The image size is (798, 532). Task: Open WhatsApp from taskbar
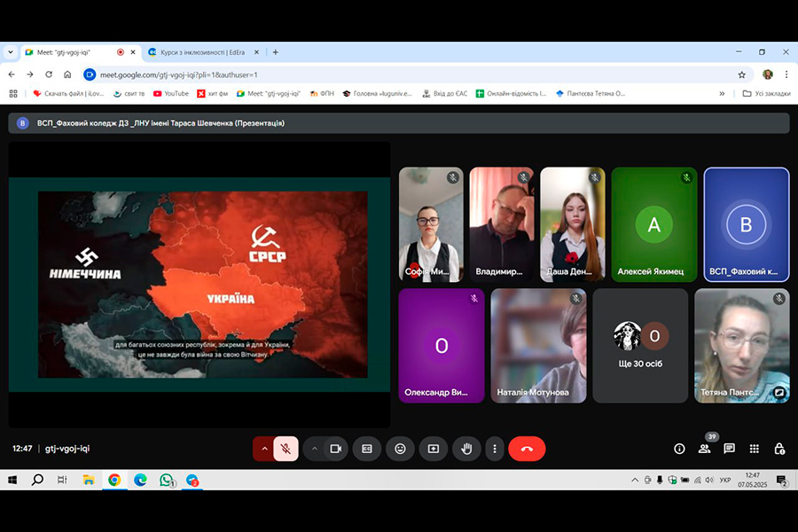point(167,480)
